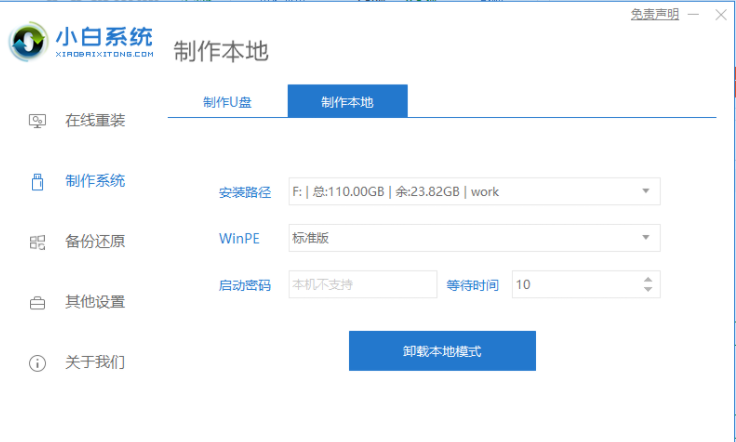Click the 启动密码 input field

click(x=362, y=285)
